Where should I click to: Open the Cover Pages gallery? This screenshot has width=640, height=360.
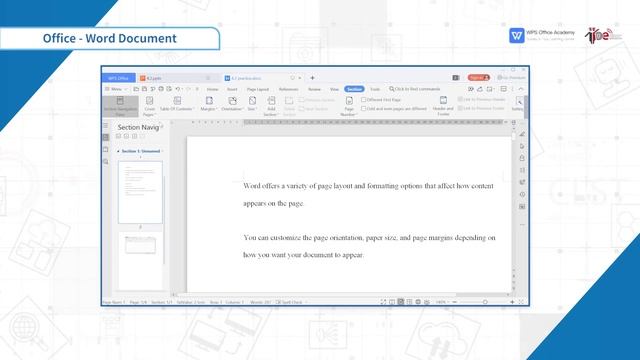149,107
